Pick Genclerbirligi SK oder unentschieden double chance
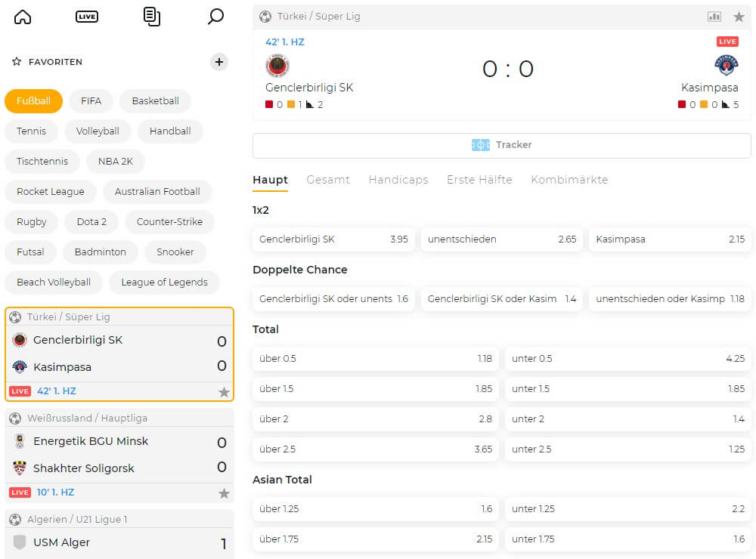 [333, 299]
